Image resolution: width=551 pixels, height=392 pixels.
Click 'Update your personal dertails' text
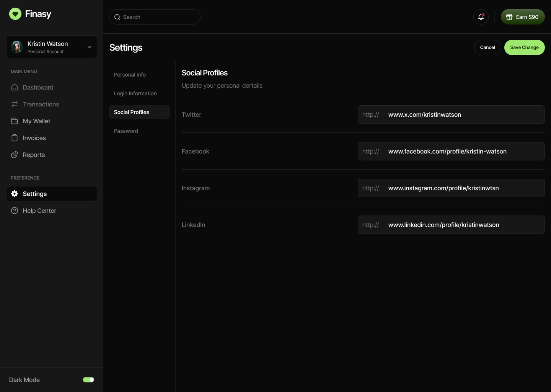222,85
